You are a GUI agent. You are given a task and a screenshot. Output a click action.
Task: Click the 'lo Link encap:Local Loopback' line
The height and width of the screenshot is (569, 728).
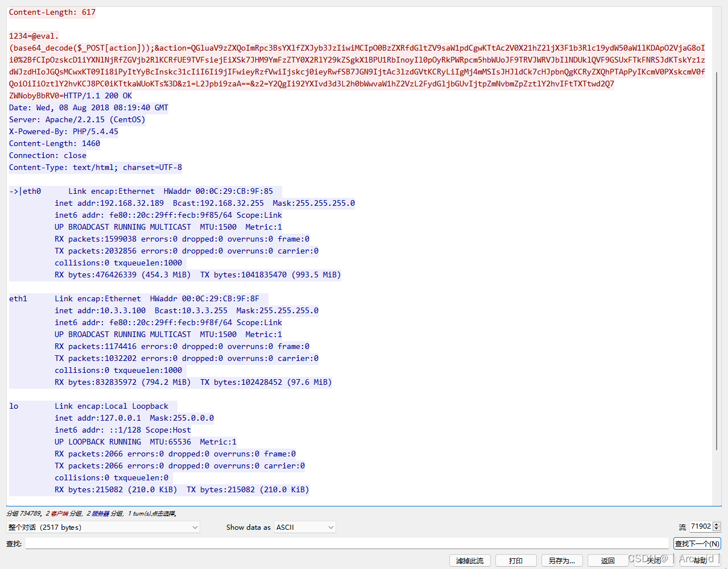coord(93,406)
